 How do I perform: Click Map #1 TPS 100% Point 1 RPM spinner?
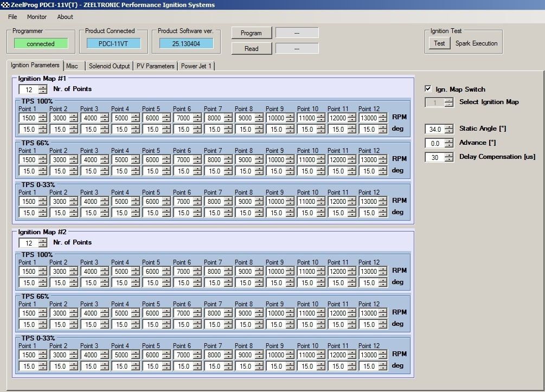[x=43, y=118]
